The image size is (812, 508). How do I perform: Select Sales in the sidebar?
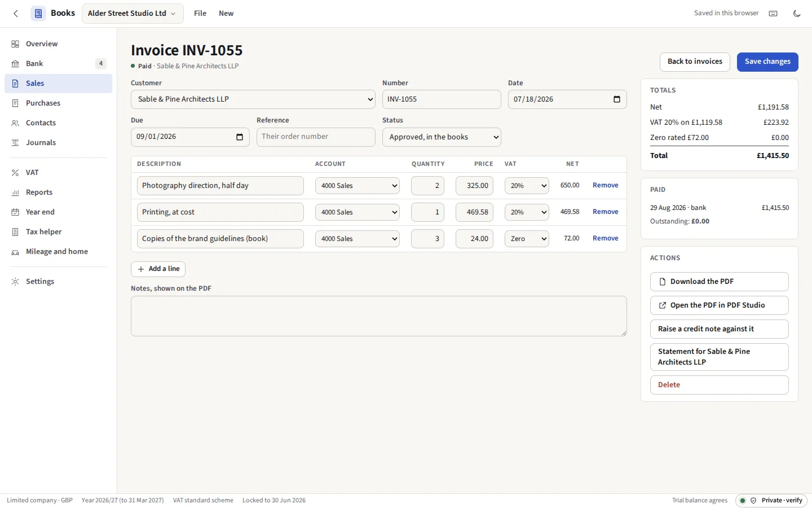tap(59, 84)
